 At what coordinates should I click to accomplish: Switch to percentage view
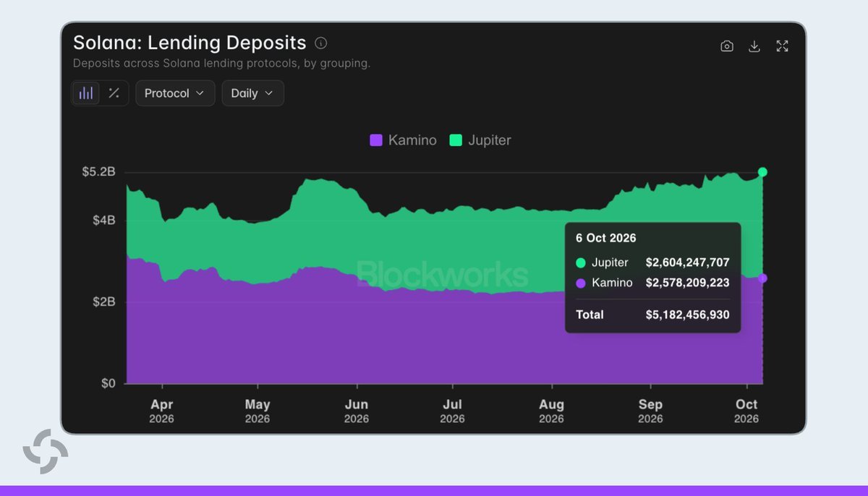[114, 93]
